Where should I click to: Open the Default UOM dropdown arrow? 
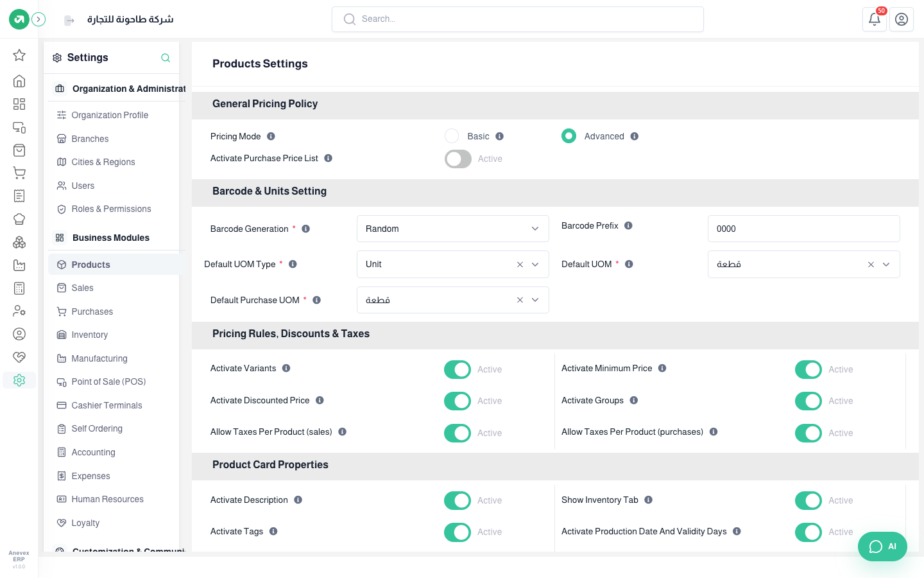point(886,265)
